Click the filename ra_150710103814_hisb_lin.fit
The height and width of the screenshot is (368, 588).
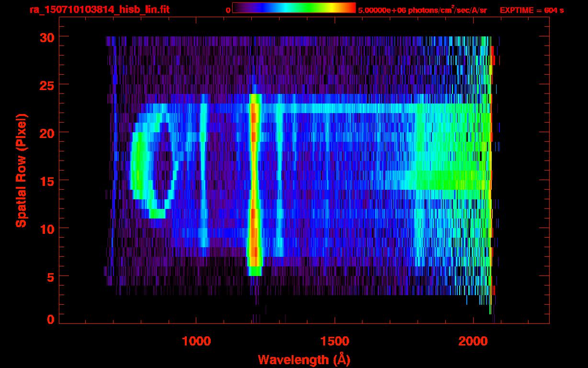coord(99,10)
